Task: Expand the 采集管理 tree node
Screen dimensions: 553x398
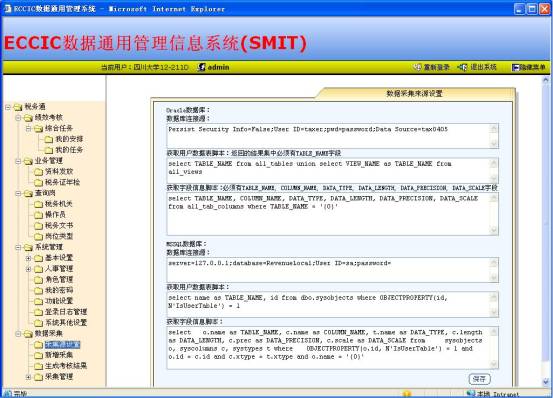Action: [x=29, y=377]
